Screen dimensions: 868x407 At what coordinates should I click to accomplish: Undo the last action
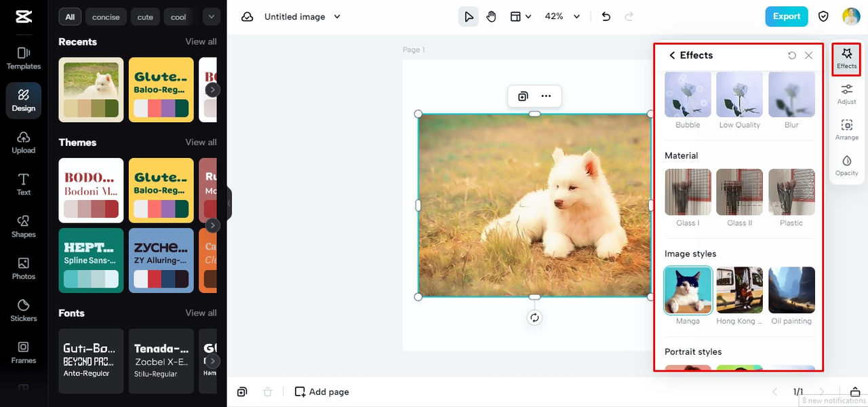(606, 16)
